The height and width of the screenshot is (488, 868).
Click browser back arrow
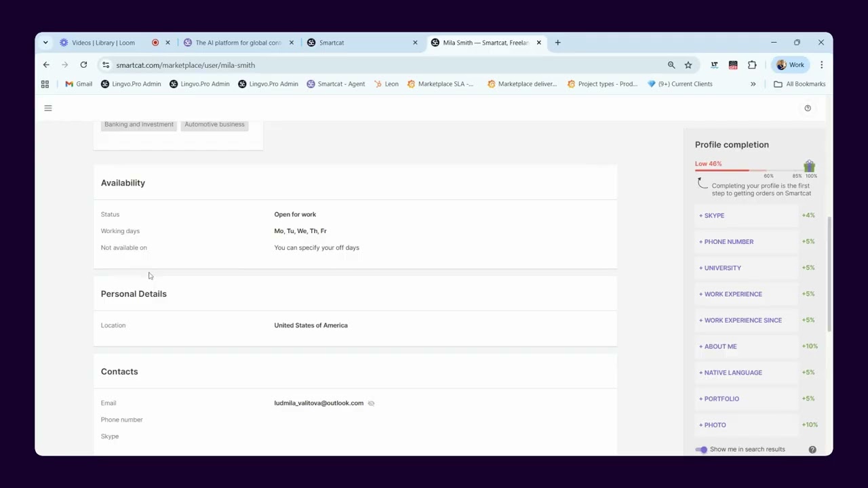point(46,65)
